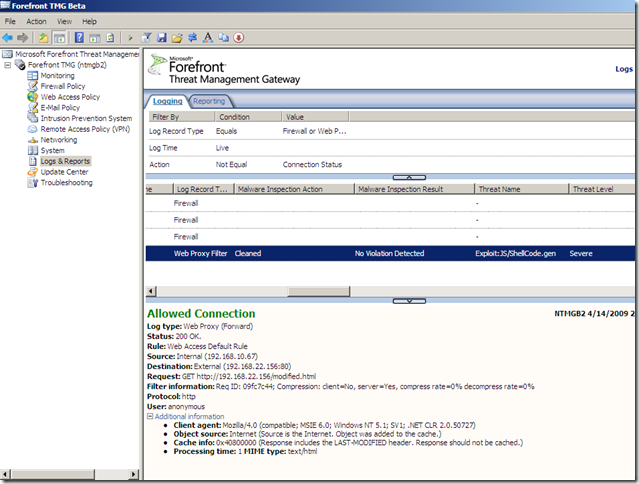Select the Web Proxy Filter log row
Viewport: 639px width, 484px height.
click(390, 253)
